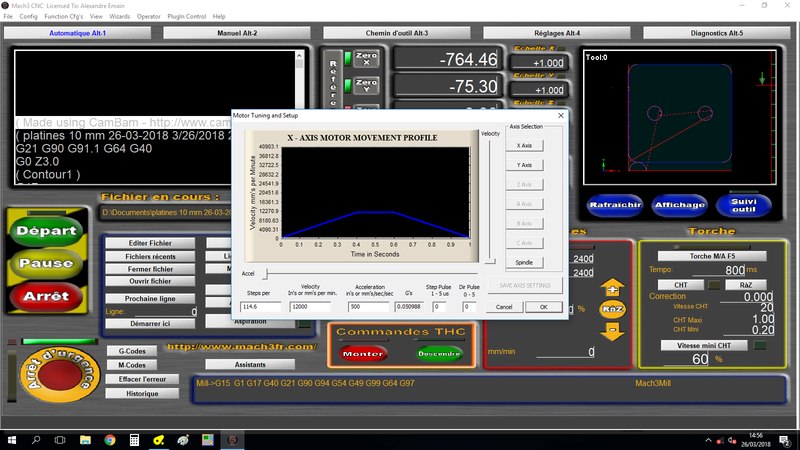
Task: Switch to Diagnostics Alt-5 tab
Action: pyautogui.click(x=716, y=33)
